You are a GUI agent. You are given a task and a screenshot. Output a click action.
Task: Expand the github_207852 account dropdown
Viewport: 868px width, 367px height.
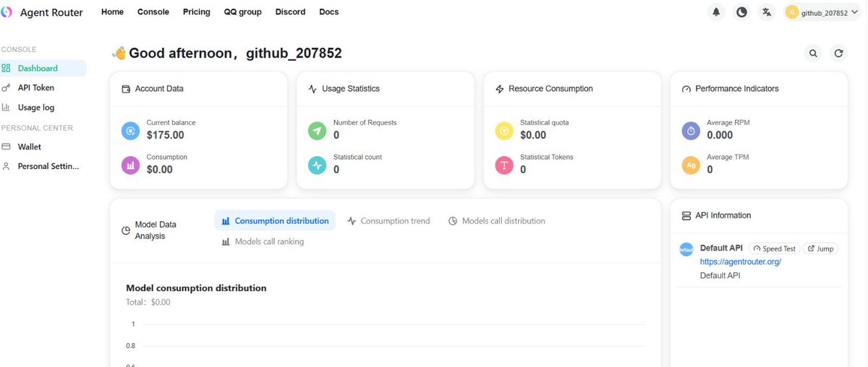coord(822,12)
